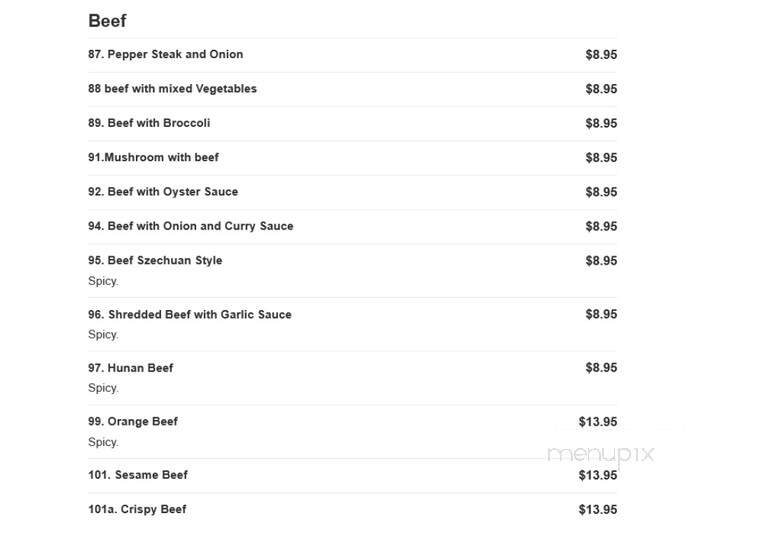This screenshot has width=780, height=537.
Task: Click Spicy label under Beef Szechuan Style
Action: click(x=103, y=281)
